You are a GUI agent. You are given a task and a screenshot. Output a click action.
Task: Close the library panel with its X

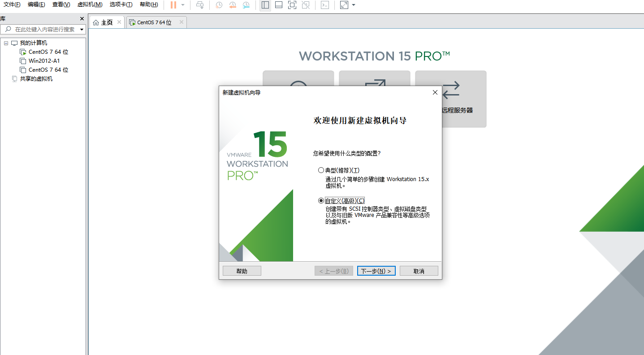pyautogui.click(x=82, y=19)
